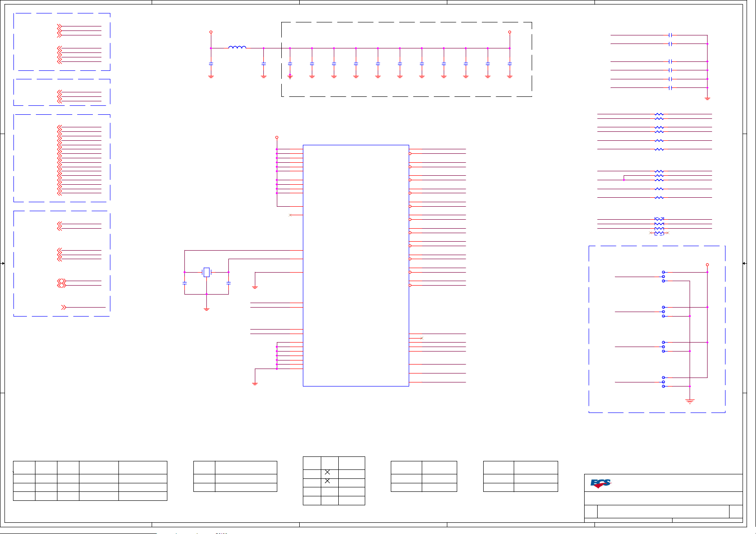Select the power node circle above the inductor line
The image size is (756, 534).
(x=211, y=32)
